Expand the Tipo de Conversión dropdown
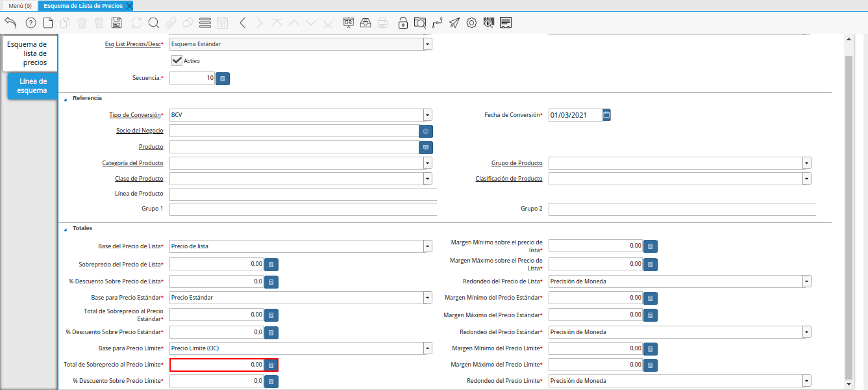Viewport: 868px width, 390px height. click(428, 115)
